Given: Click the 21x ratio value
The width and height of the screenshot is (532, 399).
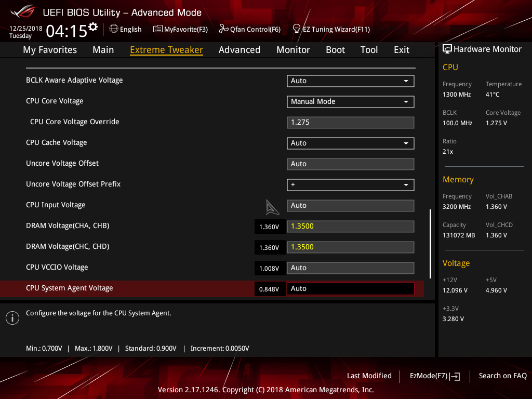Looking at the screenshot, I should pyautogui.click(x=448, y=152).
